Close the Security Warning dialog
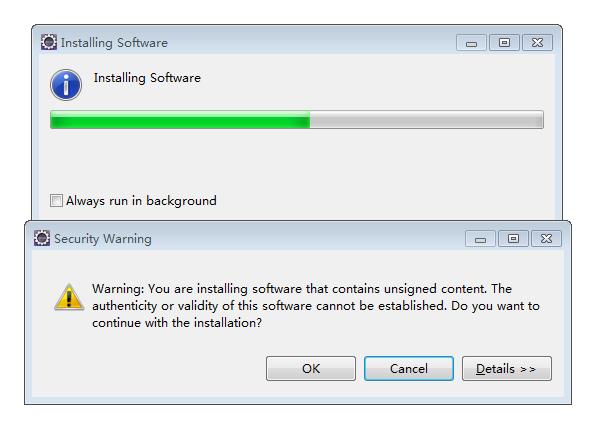Screen dimensions: 603x423 [x=546, y=239]
